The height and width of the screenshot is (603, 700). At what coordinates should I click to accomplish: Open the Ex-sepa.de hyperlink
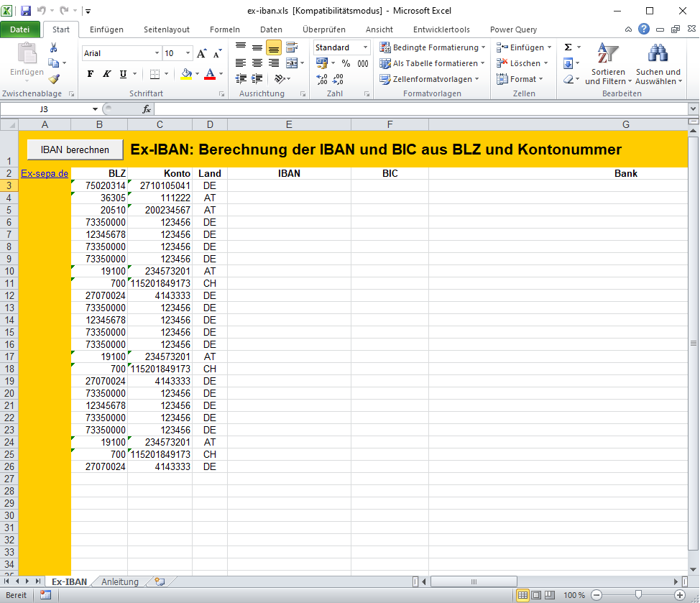(x=45, y=173)
